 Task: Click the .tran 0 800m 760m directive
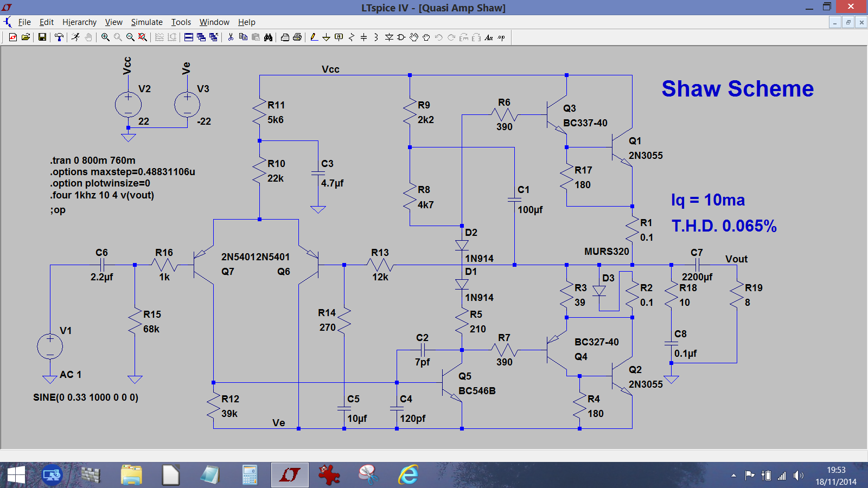(x=93, y=160)
